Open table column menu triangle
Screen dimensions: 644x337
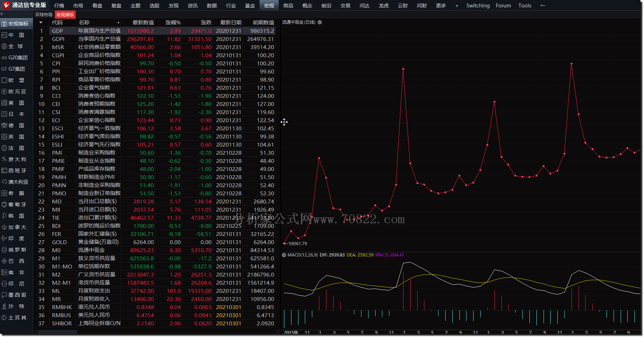(x=41, y=23)
